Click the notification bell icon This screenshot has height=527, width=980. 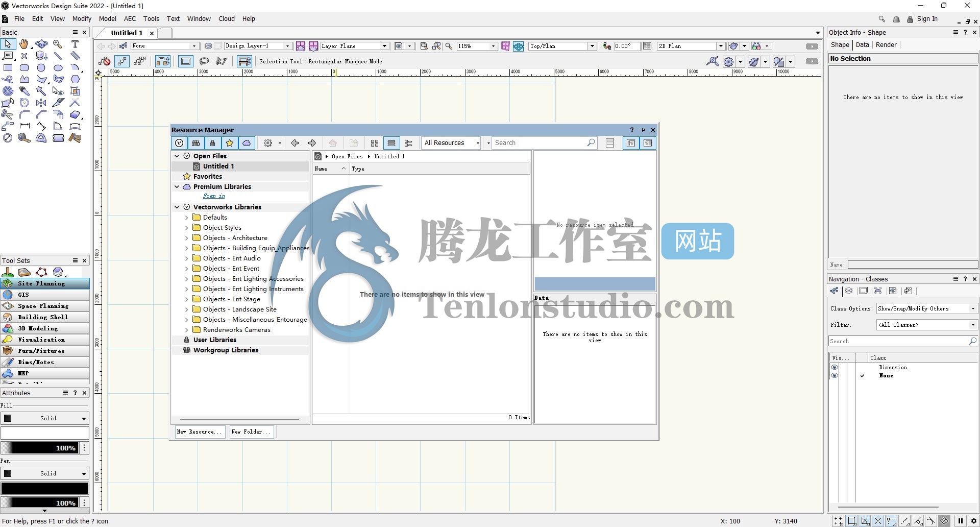[x=896, y=19]
